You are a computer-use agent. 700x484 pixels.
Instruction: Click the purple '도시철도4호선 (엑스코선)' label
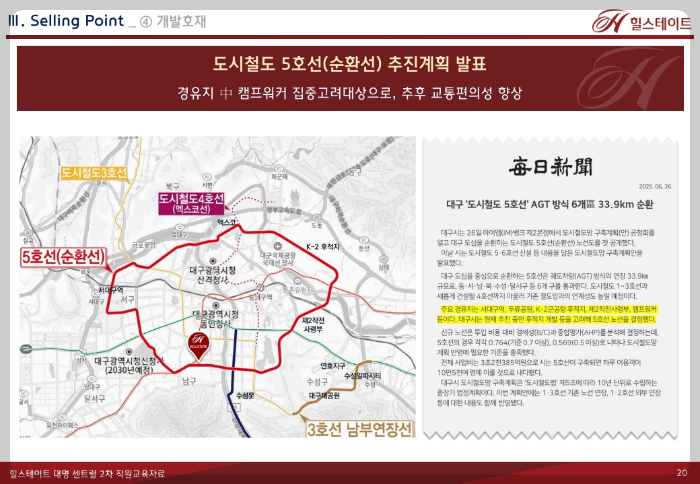(x=192, y=204)
